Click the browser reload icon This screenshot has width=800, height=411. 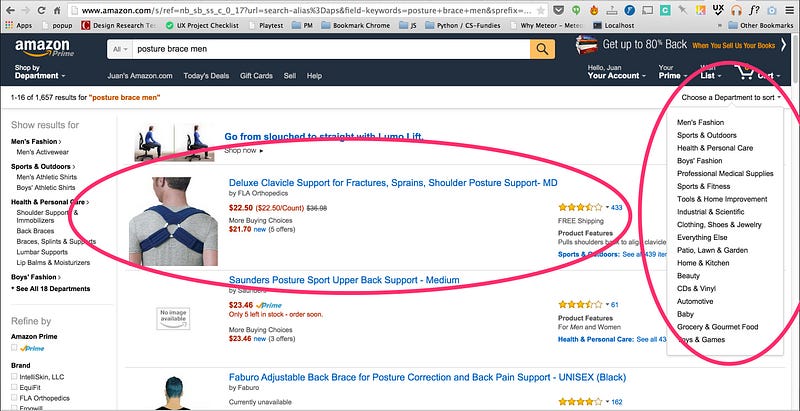click(x=41, y=10)
